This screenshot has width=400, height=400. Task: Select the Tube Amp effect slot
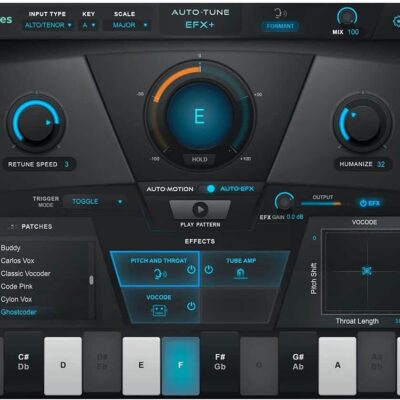[244, 269]
